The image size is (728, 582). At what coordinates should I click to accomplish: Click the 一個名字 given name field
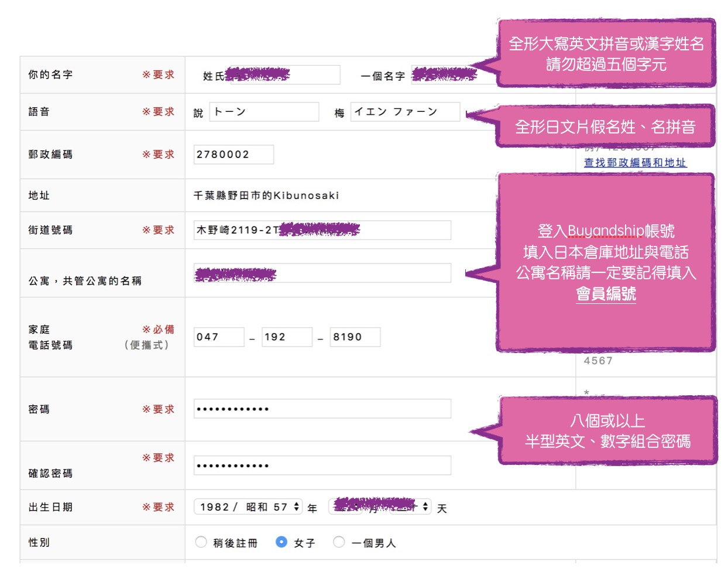(451, 75)
